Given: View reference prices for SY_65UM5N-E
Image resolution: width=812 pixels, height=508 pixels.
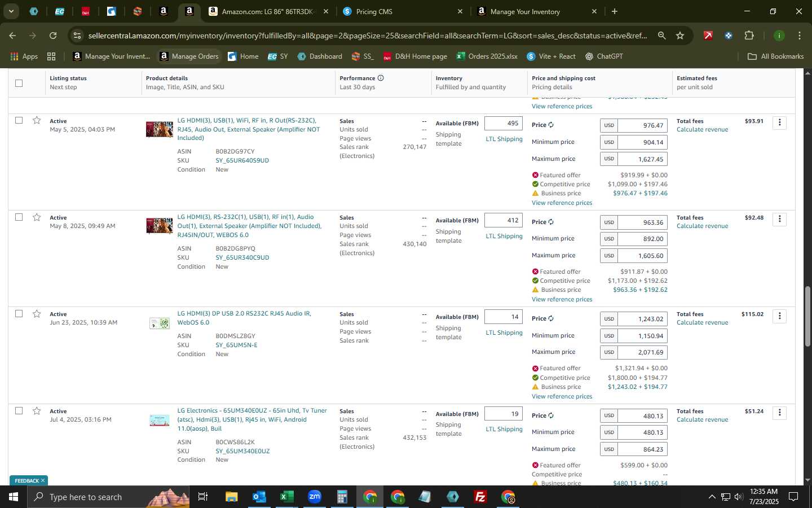Looking at the screenshot, I should [562, 396].
